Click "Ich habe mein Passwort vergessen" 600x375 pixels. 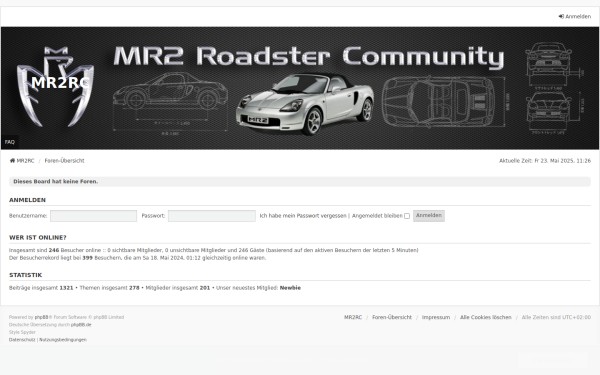(303, 216)
